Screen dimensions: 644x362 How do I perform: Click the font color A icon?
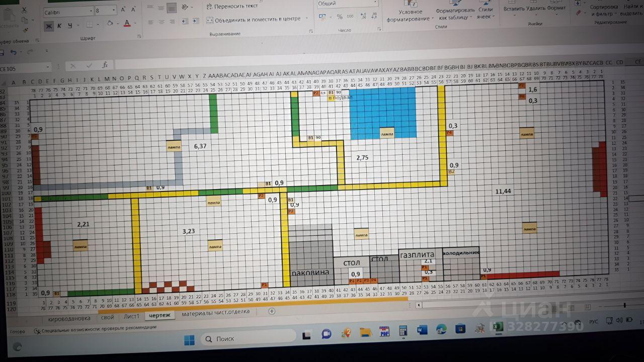pyautogui.click(x=127, y=24)
